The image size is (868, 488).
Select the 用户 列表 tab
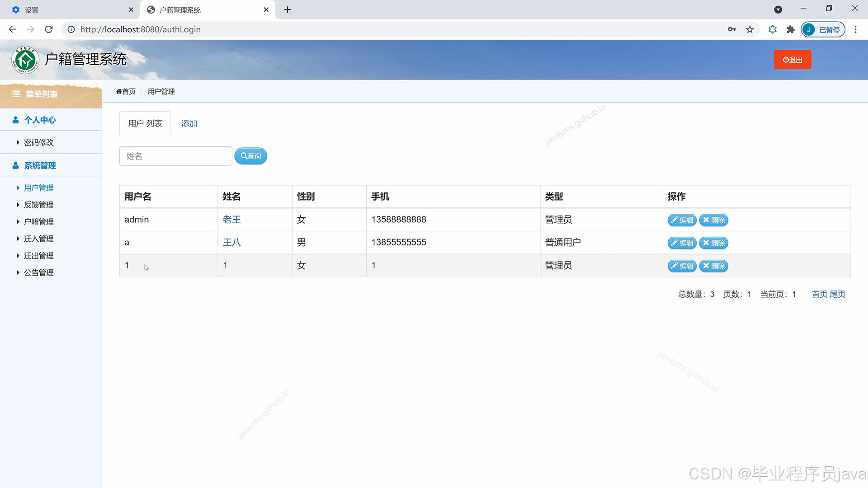pyautogui.click(x=145, y=123)
